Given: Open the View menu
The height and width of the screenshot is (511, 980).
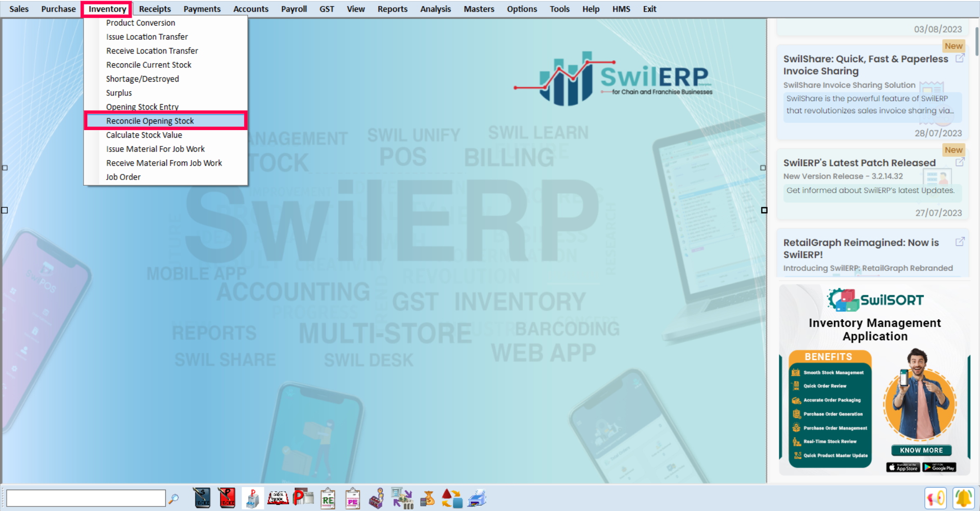Looking at the screenshot, I should [x=356, y=9].
